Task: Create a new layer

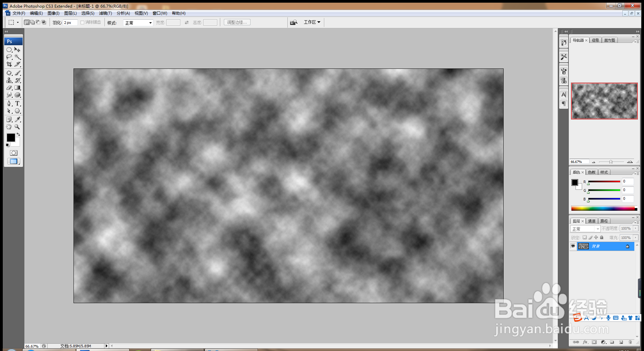Action: coord(621,342)
